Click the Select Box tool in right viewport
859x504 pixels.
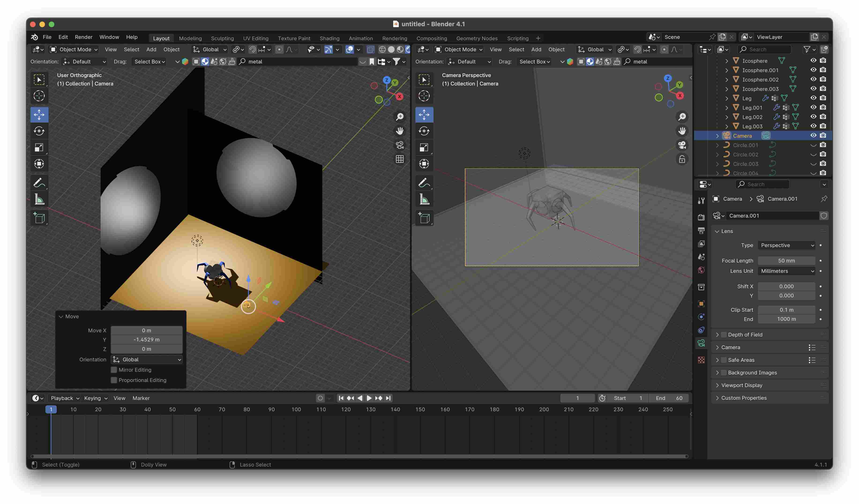(424, 79)
